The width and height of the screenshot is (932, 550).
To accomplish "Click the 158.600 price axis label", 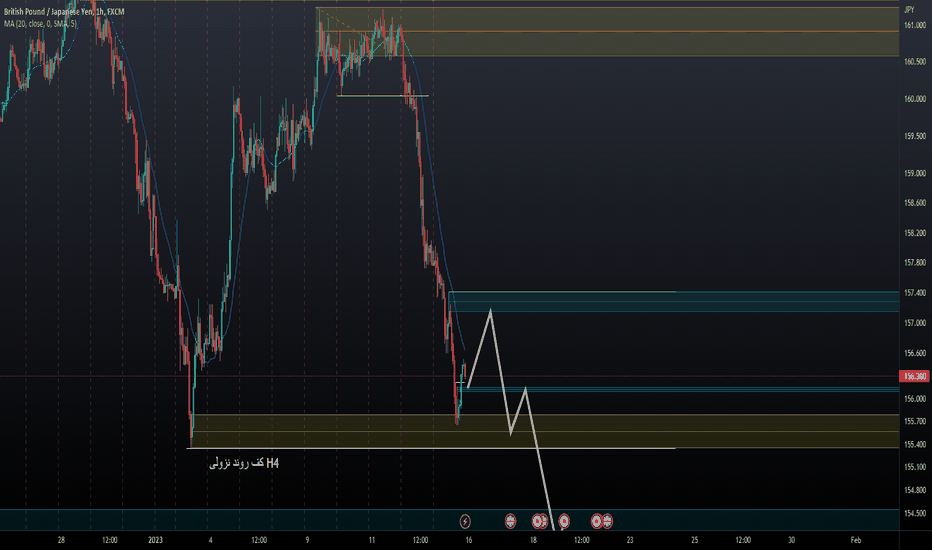I will [x=915, y=203].
